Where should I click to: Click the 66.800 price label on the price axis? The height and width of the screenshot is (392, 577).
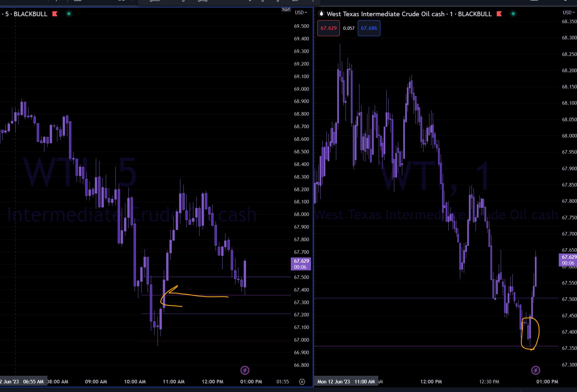click(301, 365)
